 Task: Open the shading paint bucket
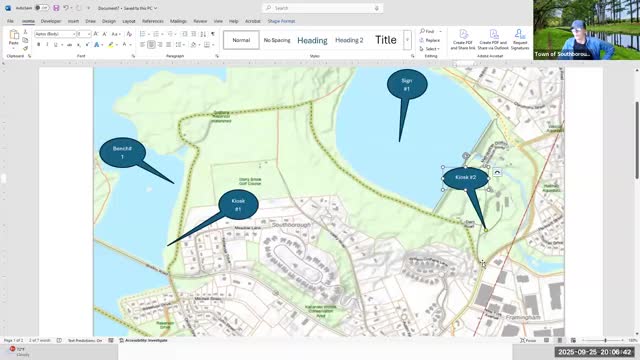[194, 44]
